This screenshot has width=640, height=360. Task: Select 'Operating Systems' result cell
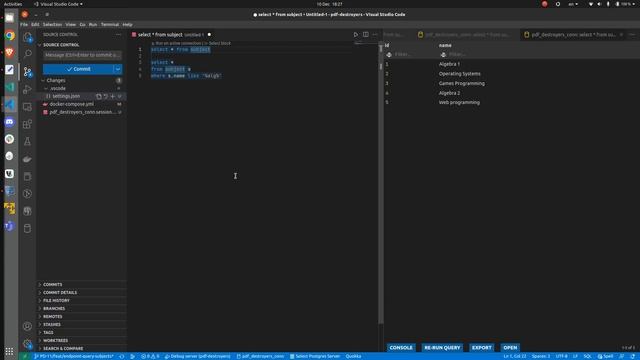tap(460, 74)
